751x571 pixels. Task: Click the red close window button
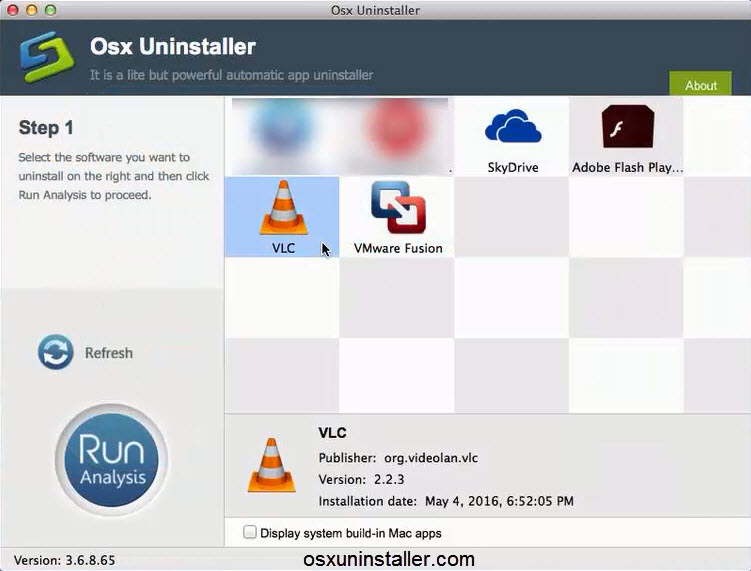tap(13, 10)
